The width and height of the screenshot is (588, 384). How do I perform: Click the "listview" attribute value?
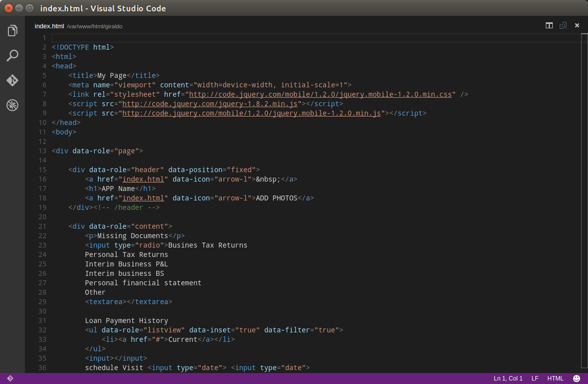pyautogui.click(x=164, y=329)
